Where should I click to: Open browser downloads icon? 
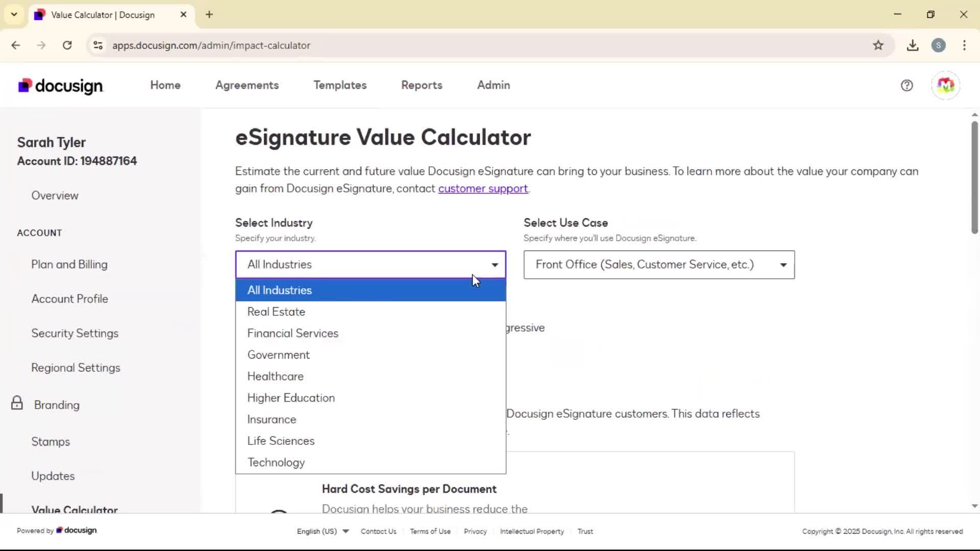click(913, 45)
